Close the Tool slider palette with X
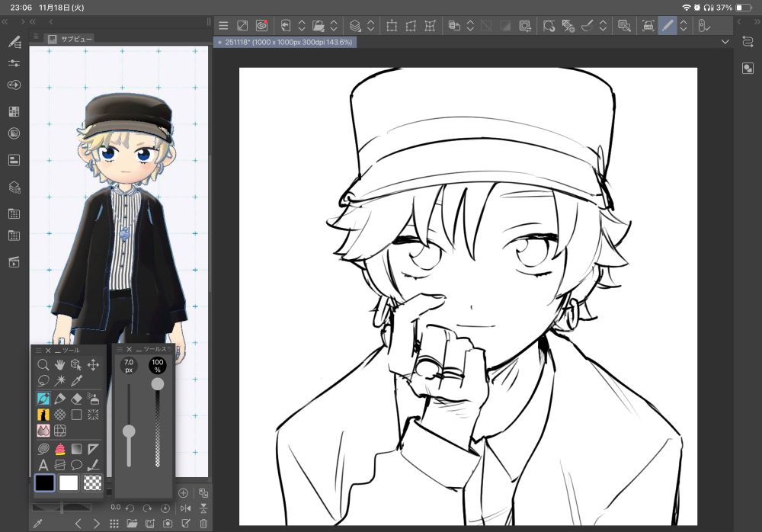 [130, 349]
